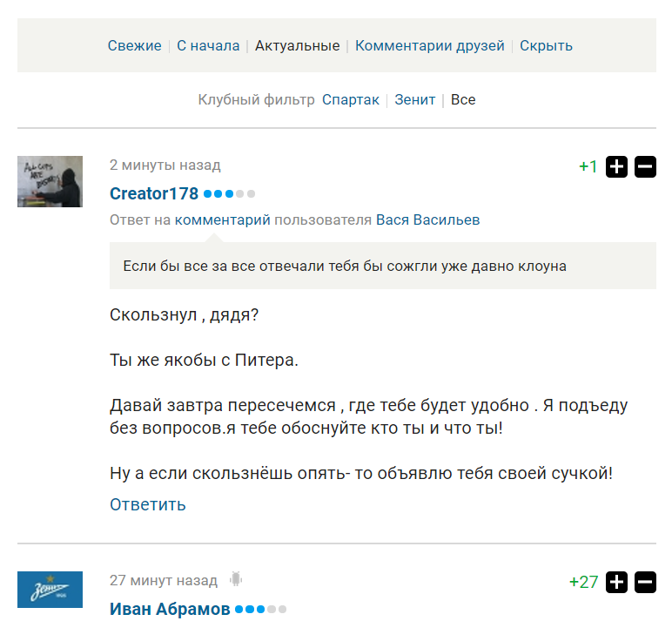Viewport: 672px width, 621px height.
Task: Sort comments С начала
Action: tap(208, 45)
